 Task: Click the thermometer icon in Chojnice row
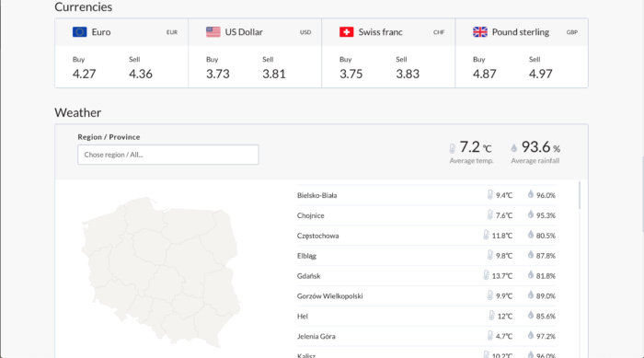coord(490,214)
